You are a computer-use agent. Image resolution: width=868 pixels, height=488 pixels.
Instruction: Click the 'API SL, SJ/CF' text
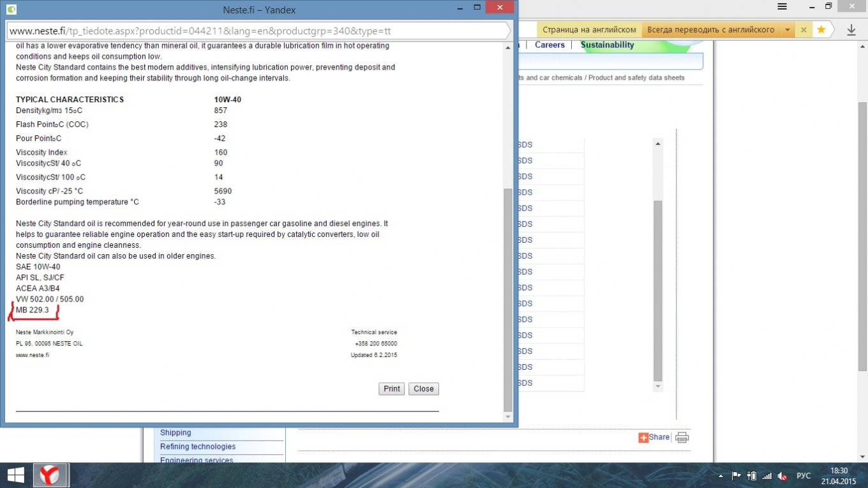pos(40,278)
